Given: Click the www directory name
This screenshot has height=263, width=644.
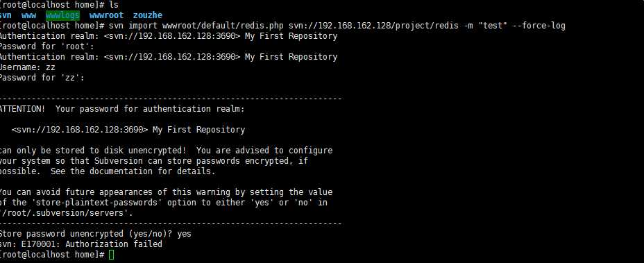Looking at the screenshot, I should coord(28,15).
